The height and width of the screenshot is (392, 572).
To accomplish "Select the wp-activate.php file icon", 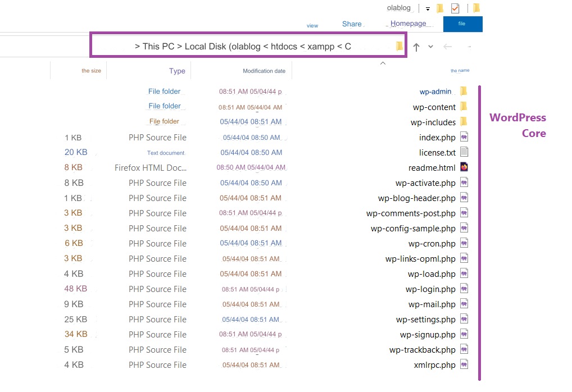I will click(464, 183).
